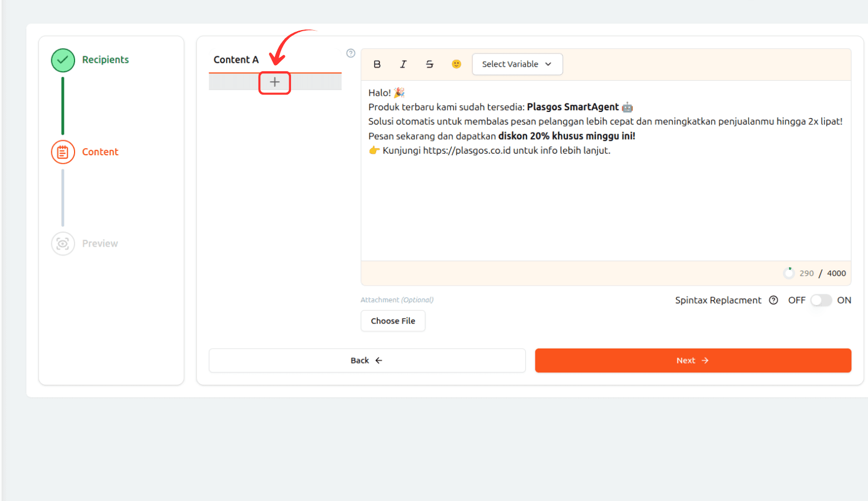The width and height of the screenshot is (868, 501).
Task: Open the Select Variable dropdown
Action: (517, 64)
